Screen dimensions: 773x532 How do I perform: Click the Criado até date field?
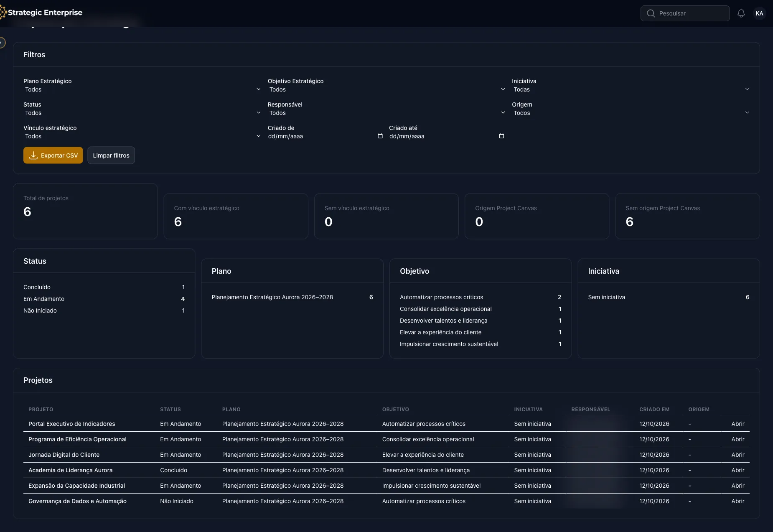coord(447,136)
